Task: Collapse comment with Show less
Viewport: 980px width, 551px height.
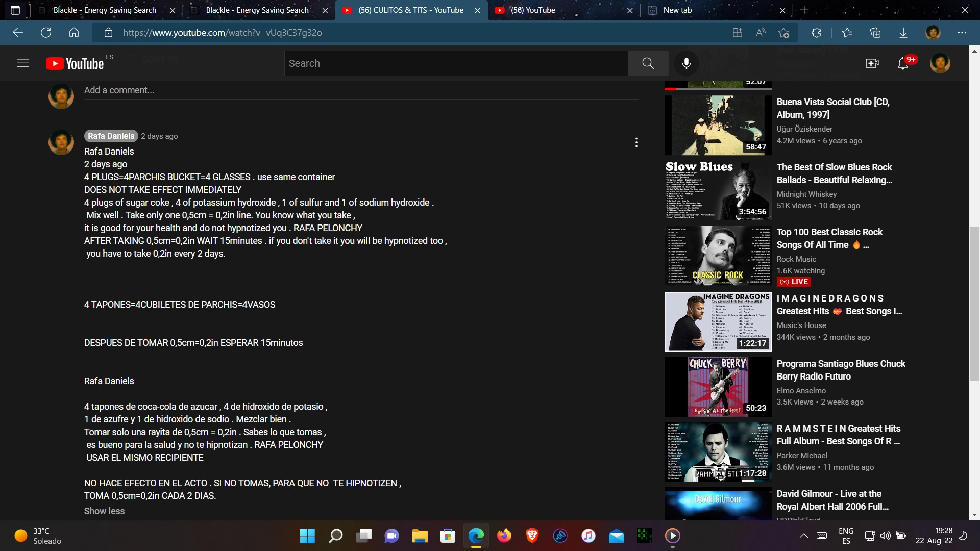Action: tap(104, 511)
